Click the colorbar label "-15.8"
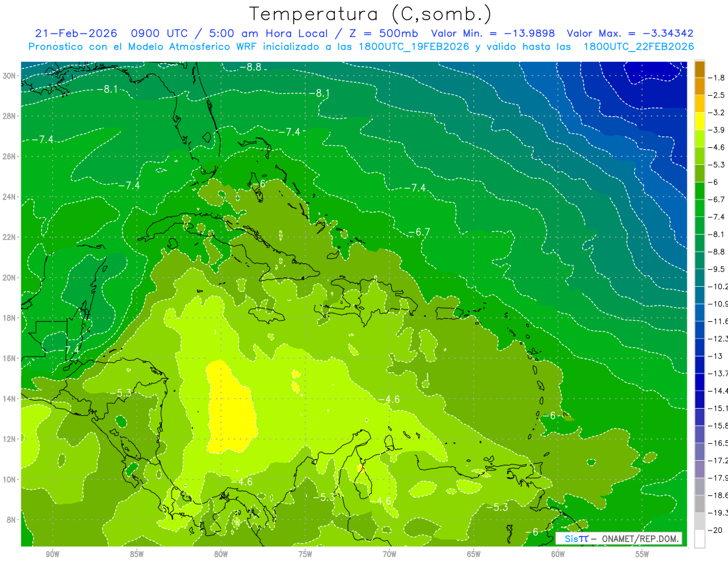 [x=718, y=426]
